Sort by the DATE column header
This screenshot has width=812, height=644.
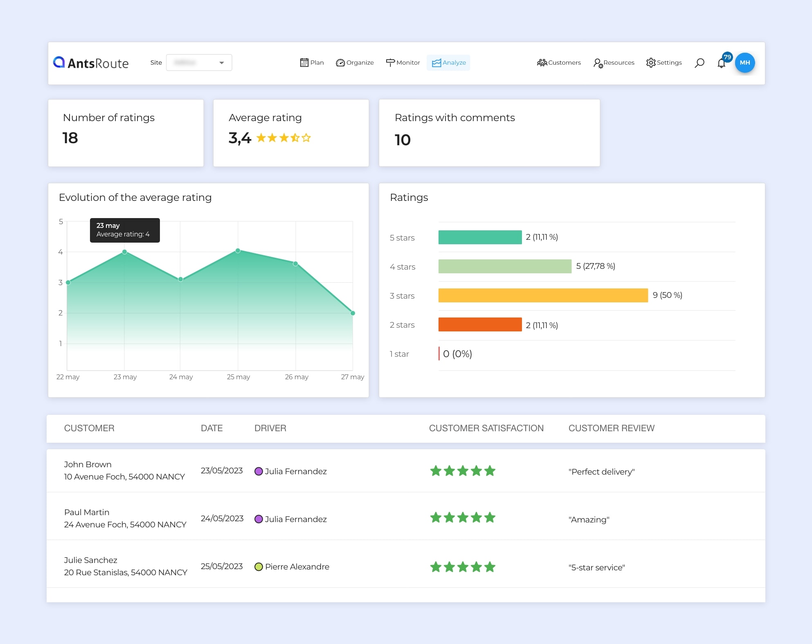[x=211, y=428]
